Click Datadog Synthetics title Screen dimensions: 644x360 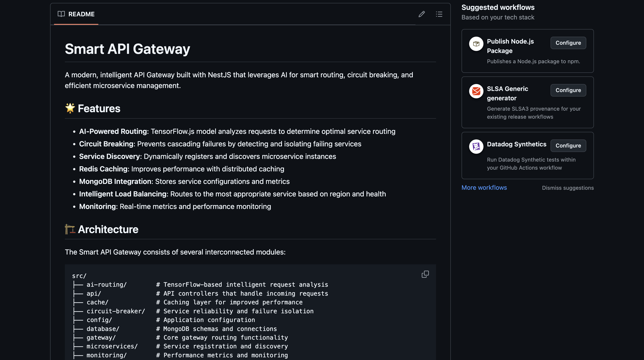(517, 144)
